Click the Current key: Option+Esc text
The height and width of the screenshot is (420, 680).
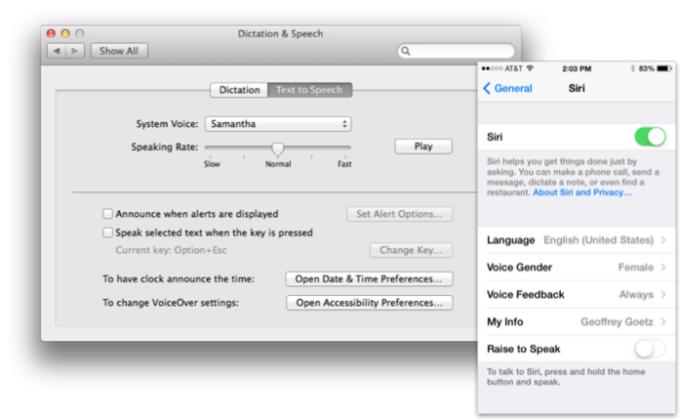[171, 250]
